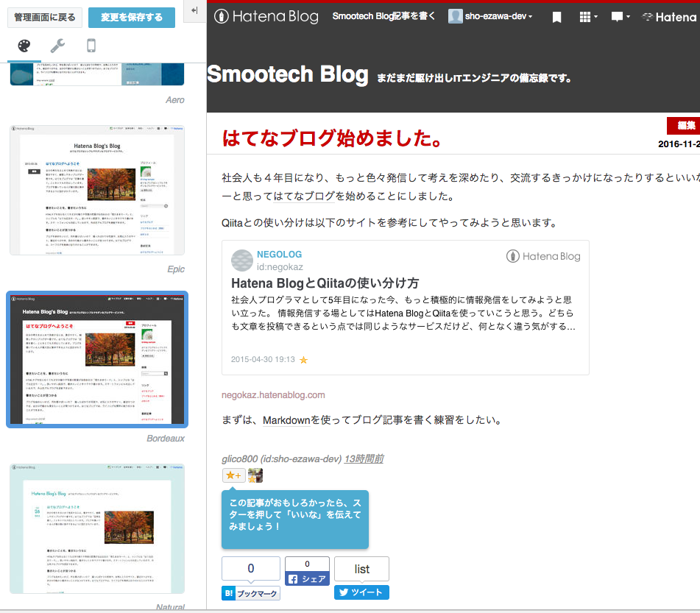Click the bookmark count 0 bubble
Viewport: 700px width, 613px height.
251,568
